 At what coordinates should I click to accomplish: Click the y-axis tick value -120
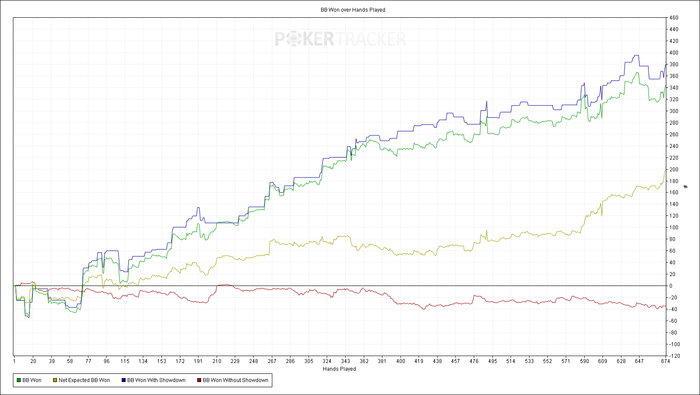tap(675, 356)
